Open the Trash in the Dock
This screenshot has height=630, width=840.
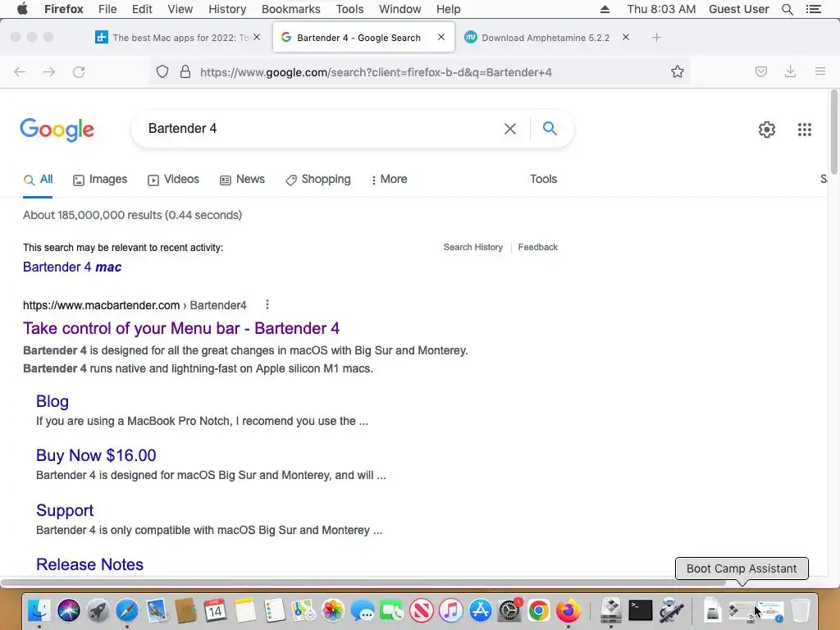[x=800, y=610]
